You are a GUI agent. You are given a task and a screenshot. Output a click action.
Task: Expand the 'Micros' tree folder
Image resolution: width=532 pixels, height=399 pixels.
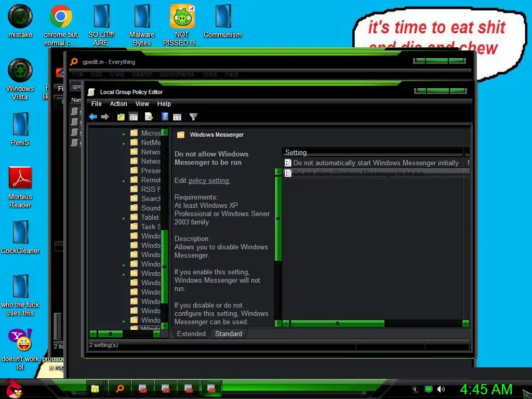coord(124,135)
